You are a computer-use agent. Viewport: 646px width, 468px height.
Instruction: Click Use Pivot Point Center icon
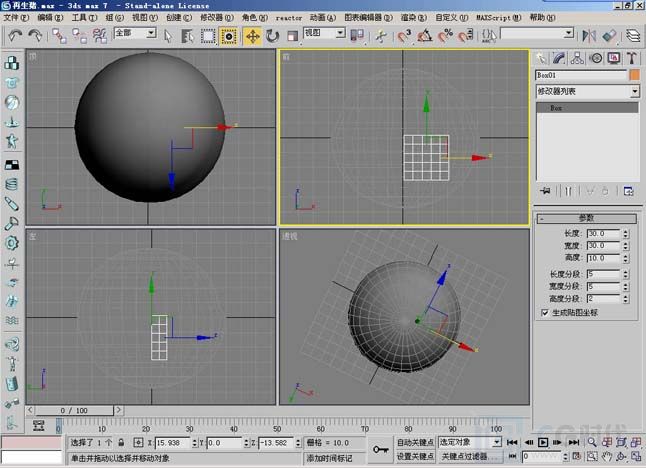pos(357,36)
